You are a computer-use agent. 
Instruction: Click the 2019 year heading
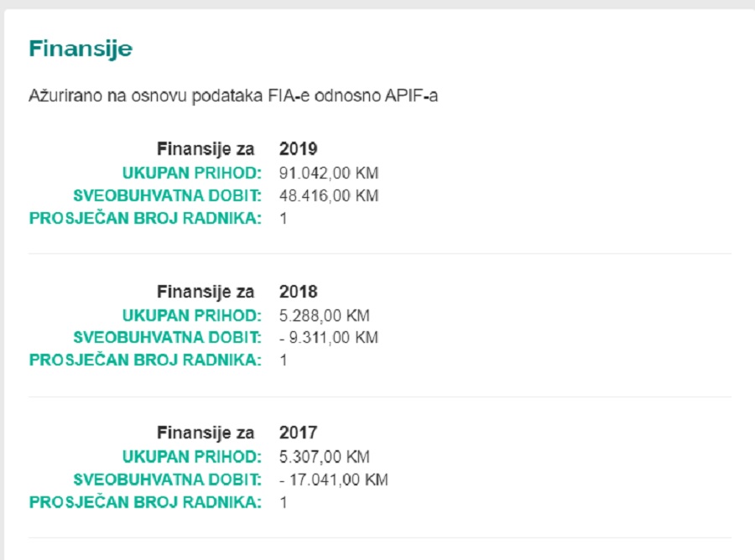[x=298, y=148]
